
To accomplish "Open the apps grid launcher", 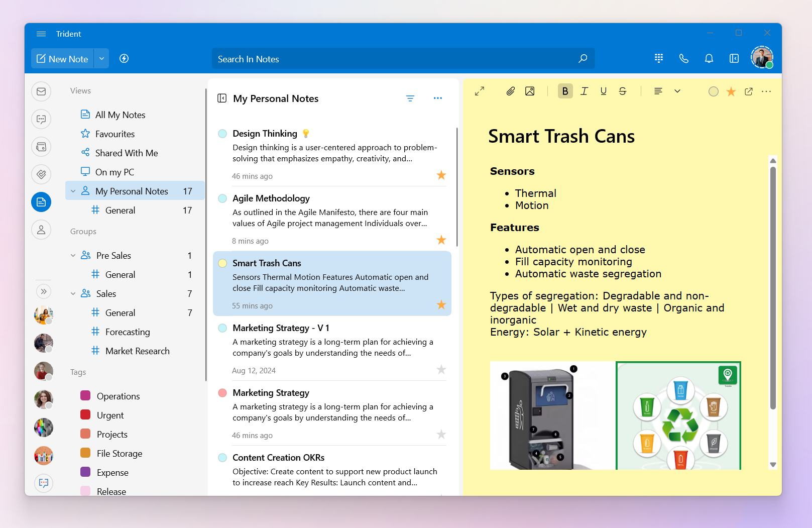I will point(659,59).
